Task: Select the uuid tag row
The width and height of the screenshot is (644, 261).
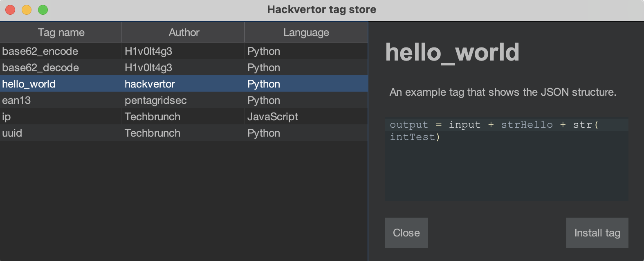Action: click(x=12, y=133)
